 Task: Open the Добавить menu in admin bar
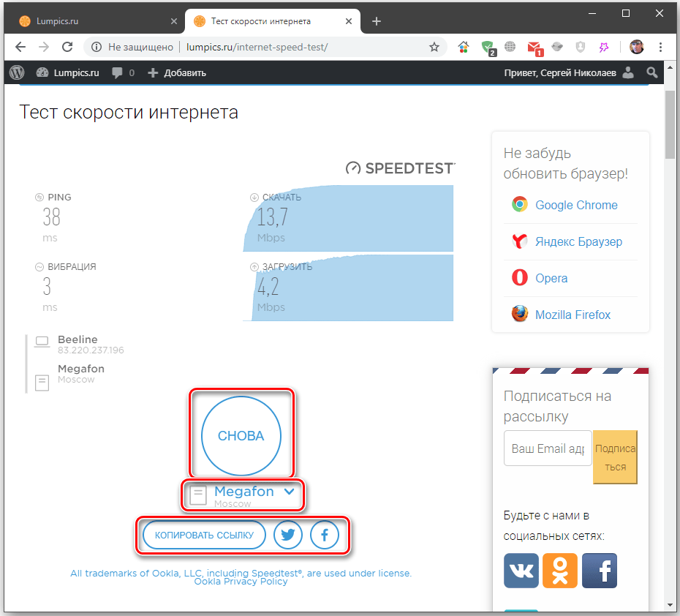point(177,72)
